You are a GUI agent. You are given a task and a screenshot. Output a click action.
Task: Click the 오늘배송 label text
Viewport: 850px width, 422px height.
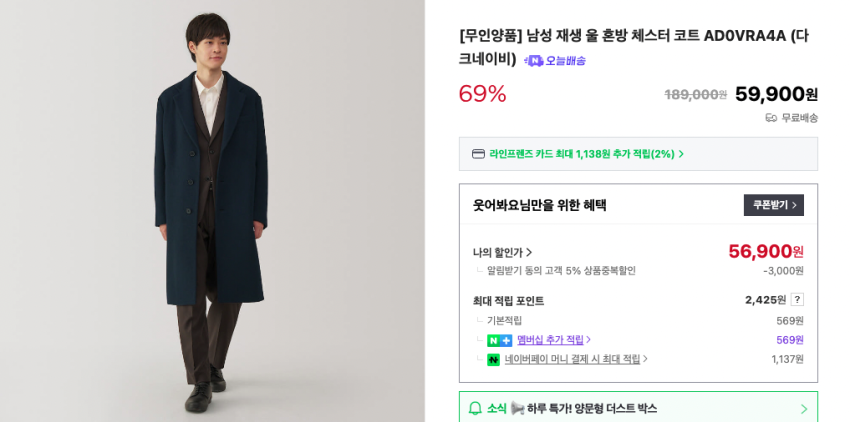coord(565,61)
